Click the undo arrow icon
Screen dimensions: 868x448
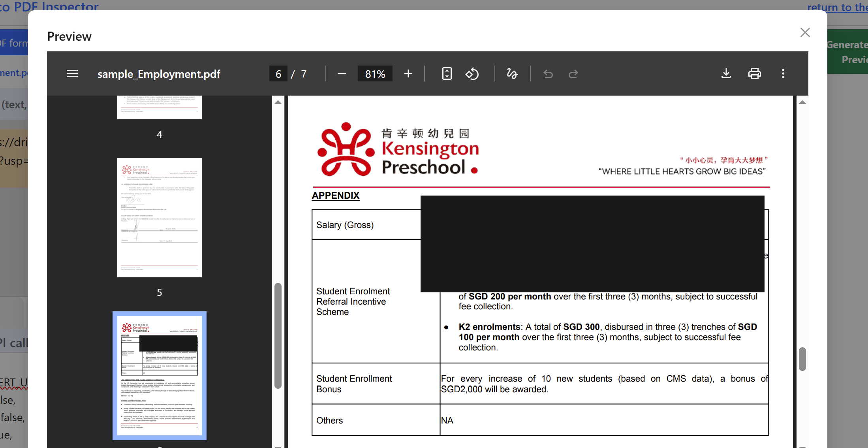[548, 74]
